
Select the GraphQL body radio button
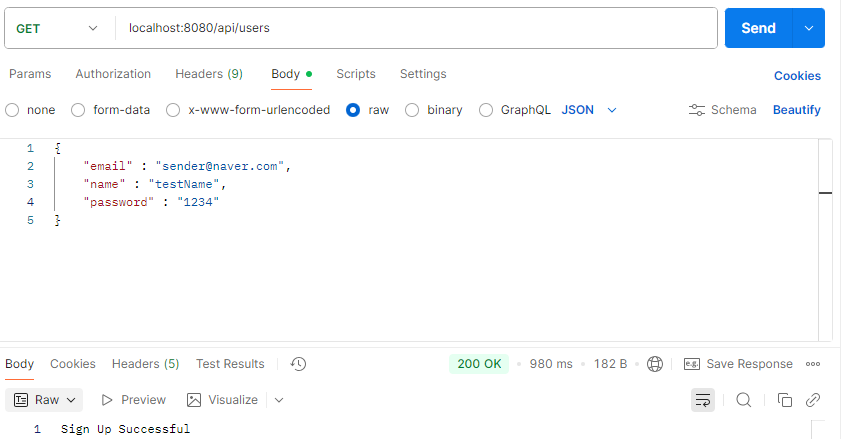pyautogui.click(x=486, y=110)
